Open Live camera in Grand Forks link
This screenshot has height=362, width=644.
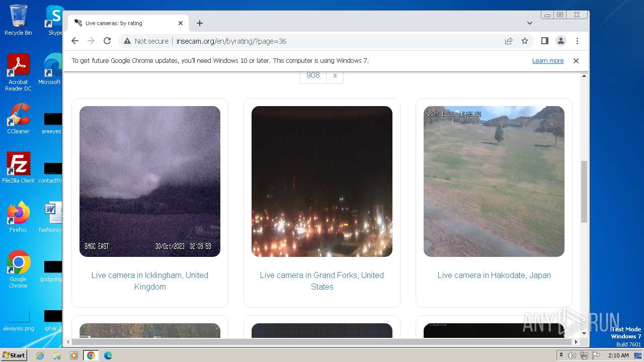click(x=322, y=281)
